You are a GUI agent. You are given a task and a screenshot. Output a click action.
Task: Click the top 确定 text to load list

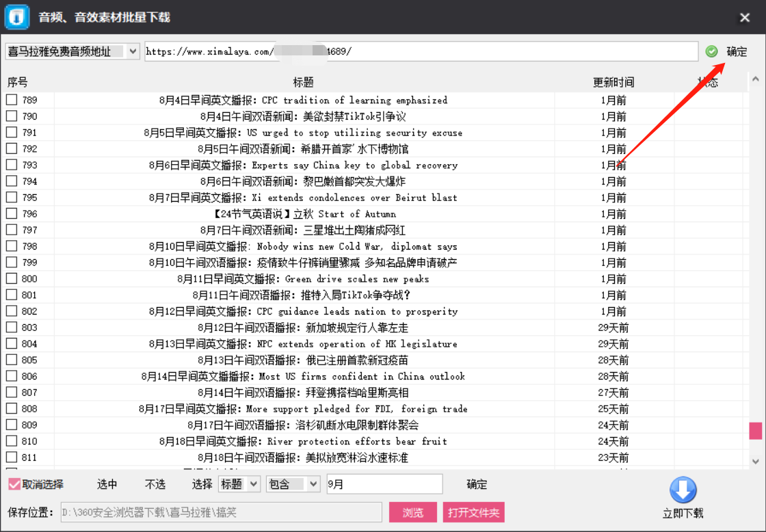click(737, 51)
